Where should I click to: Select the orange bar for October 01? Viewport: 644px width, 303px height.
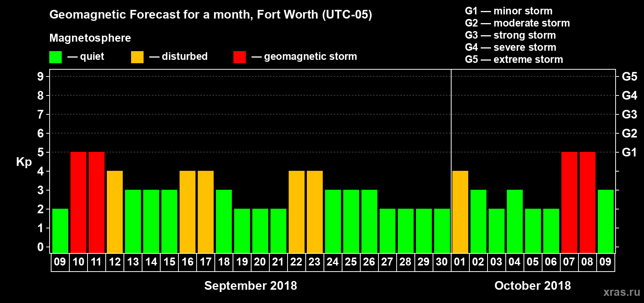point(460,212)
